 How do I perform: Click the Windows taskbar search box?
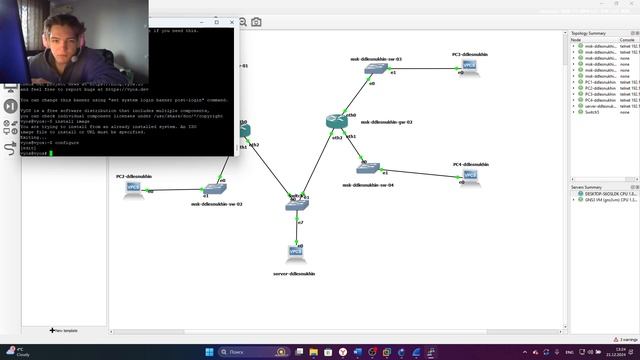click(253, 352)
